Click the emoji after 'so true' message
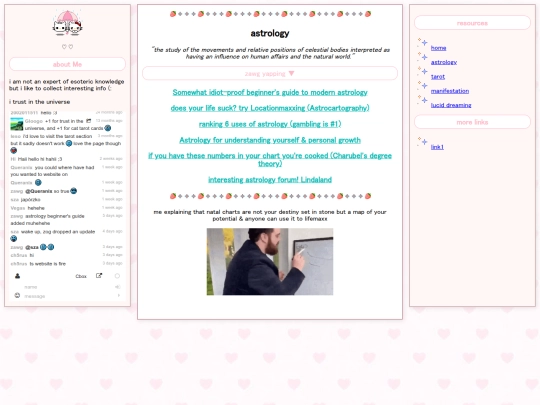540x405 pixels. point(74,191)
